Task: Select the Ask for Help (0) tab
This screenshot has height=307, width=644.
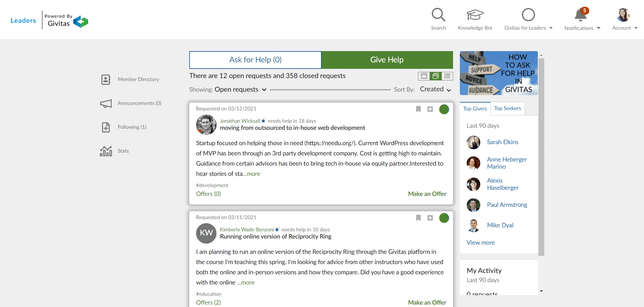Action: click(255, 60)
